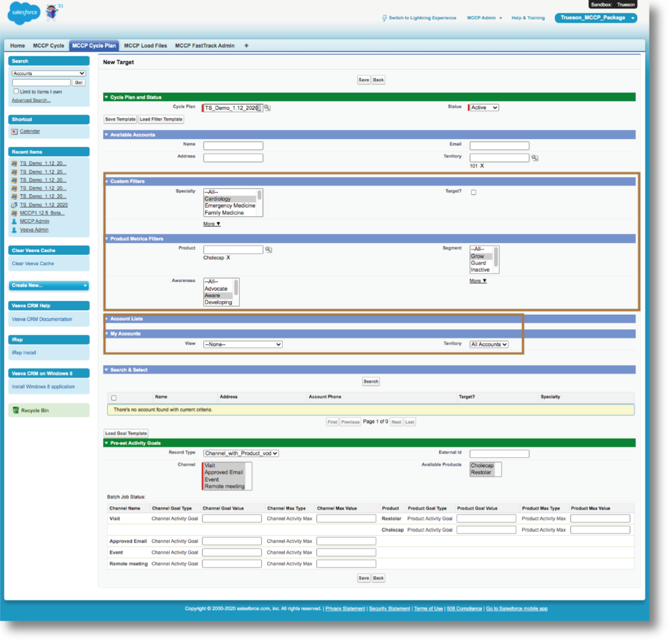669x644 pixels.
Task: Toggle the Target? checkbox in Custom Filters
Action: [x=474, y=192]
